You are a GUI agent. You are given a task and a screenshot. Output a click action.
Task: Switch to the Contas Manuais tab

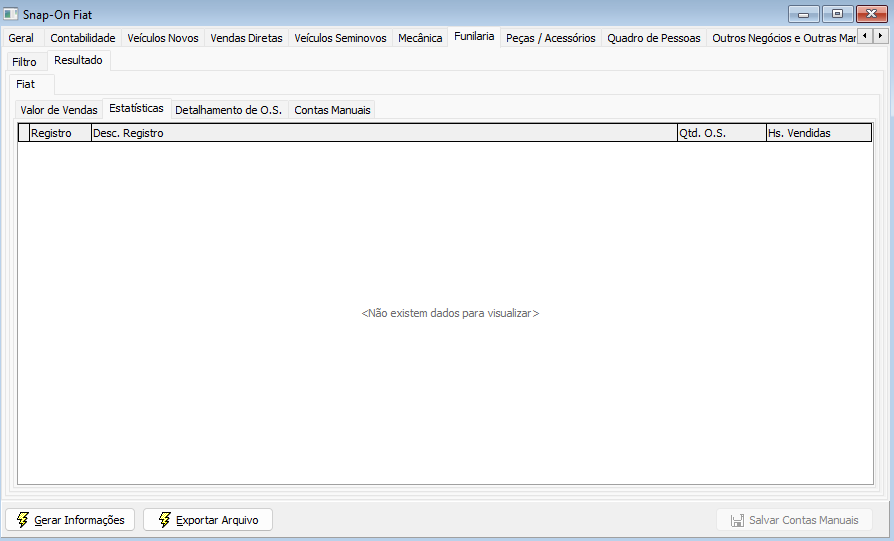(x=332, y=110)
